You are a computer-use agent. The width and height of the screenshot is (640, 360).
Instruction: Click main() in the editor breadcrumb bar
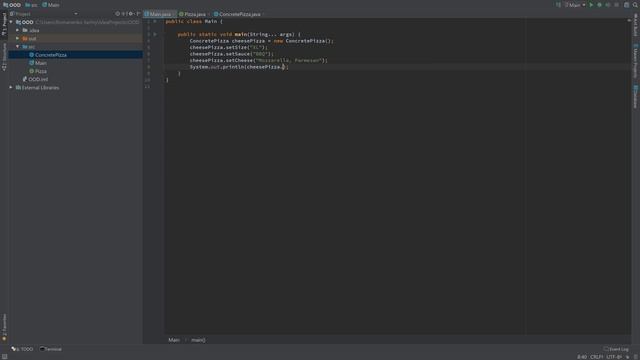point(198,340)
